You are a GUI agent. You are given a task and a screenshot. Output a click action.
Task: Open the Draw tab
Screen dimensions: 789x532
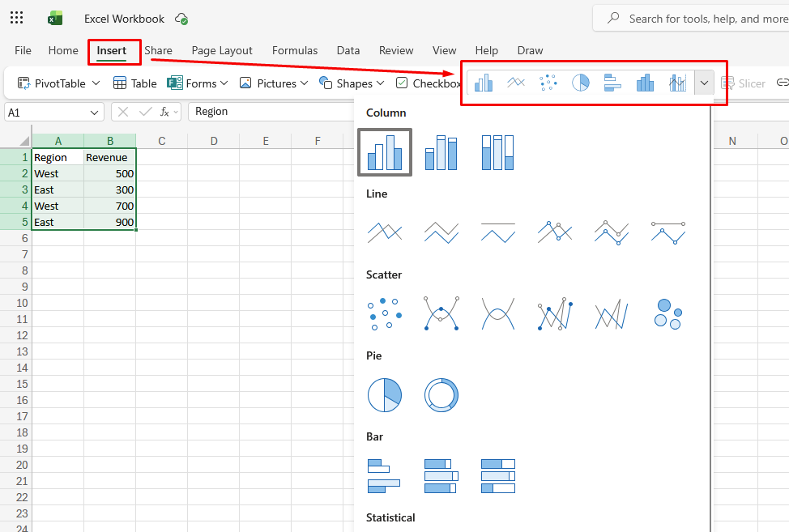tap(530, 50)
